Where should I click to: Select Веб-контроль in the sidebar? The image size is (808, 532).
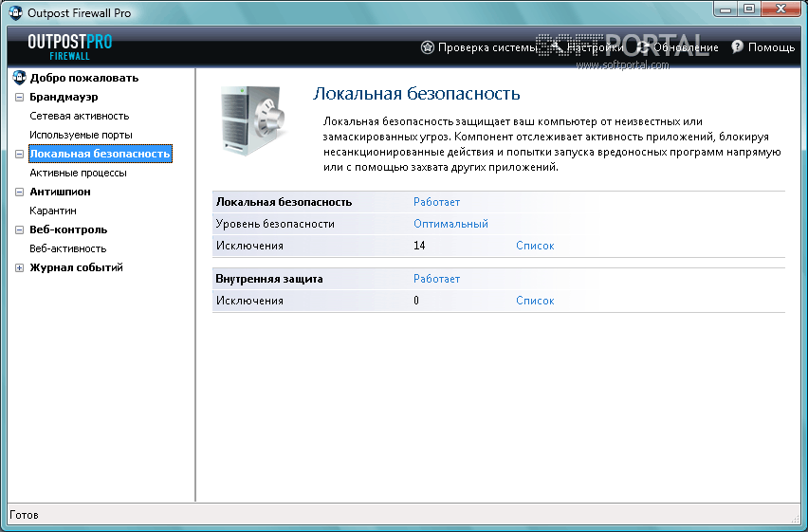pos(68,229)
